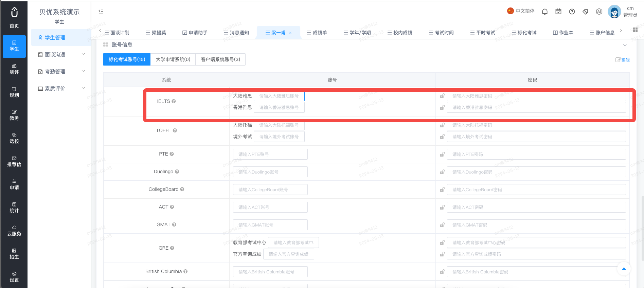644x288 pixels.
Task: Click the 编辑 edit link
Action: pyautogui.click(x=623, y=60)
